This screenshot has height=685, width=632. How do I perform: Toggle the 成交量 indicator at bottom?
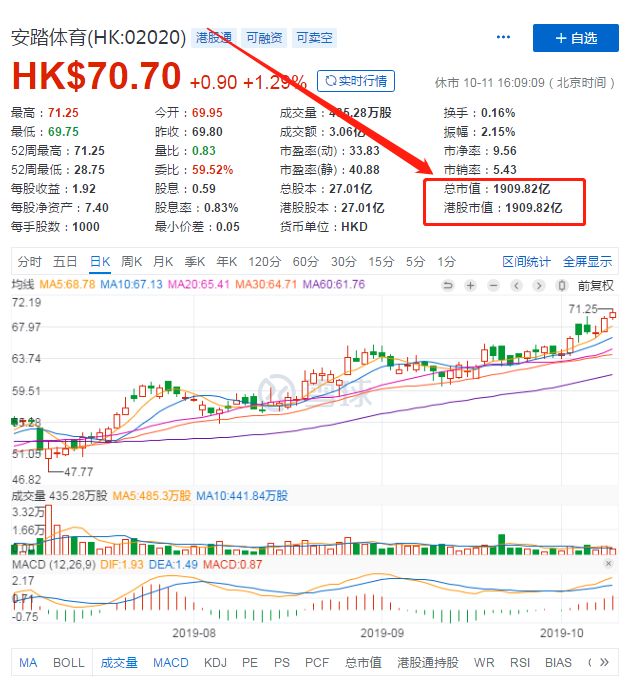pos(119,663)
